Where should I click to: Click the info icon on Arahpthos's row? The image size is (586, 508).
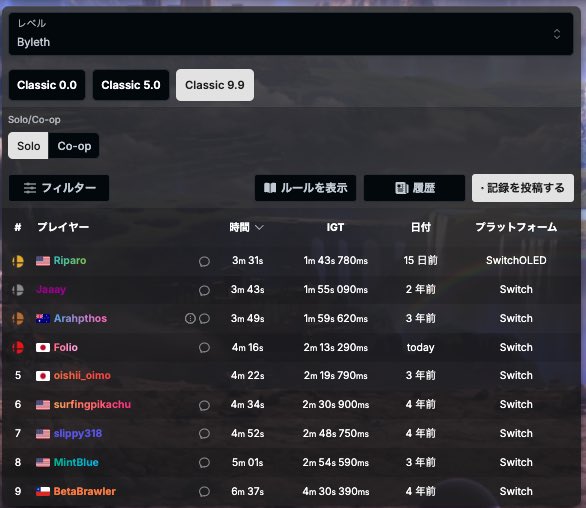point(190,318)
